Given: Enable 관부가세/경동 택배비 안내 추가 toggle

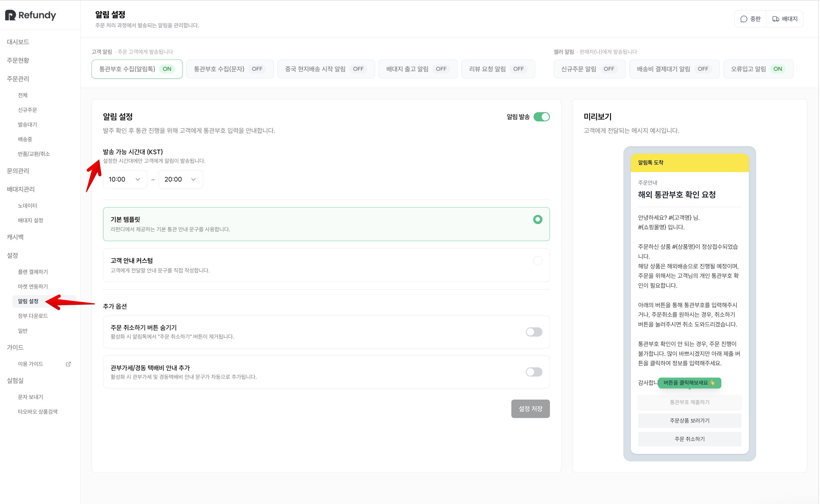Looking at the screenshot, I should (x=534, y=372).
